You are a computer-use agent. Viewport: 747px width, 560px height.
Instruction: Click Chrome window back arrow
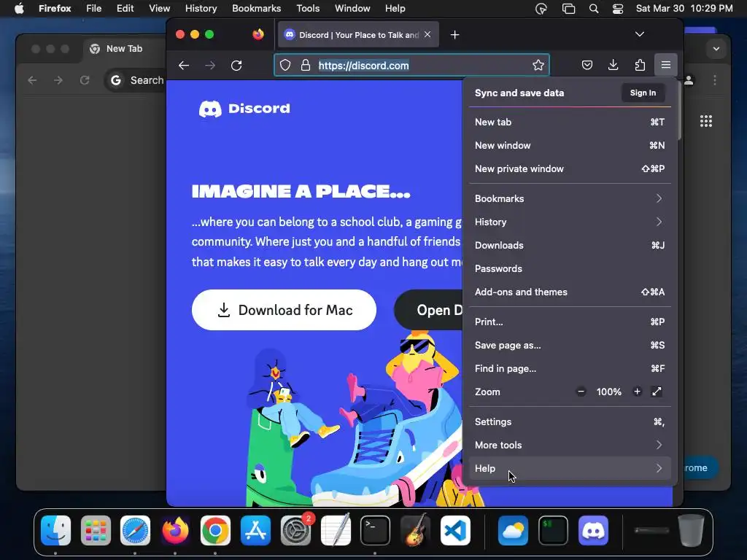point(32,80)
